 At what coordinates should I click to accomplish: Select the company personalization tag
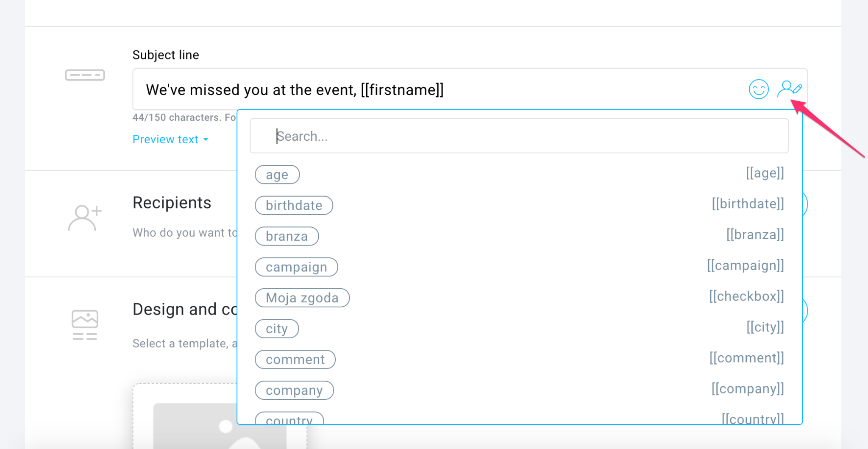click(x=294, y=390)
